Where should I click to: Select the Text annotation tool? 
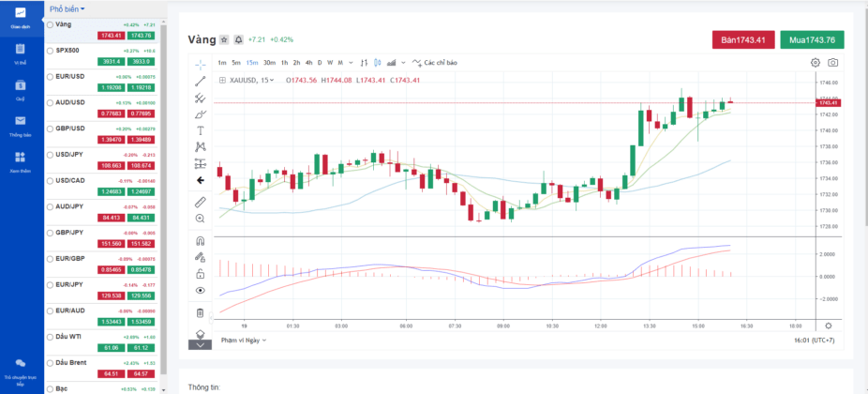[x=201, y=130]
